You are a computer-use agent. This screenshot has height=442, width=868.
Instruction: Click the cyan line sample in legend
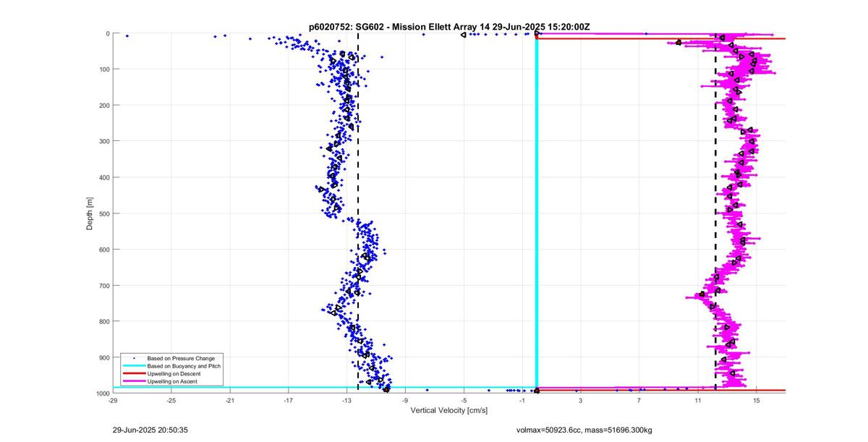pos(134,366)
